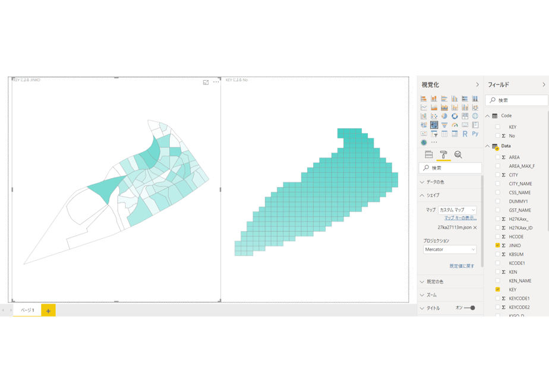This screenshot has width=549, height=392.
Task: Check the KEY field under Code
Action: click(497, 127)
